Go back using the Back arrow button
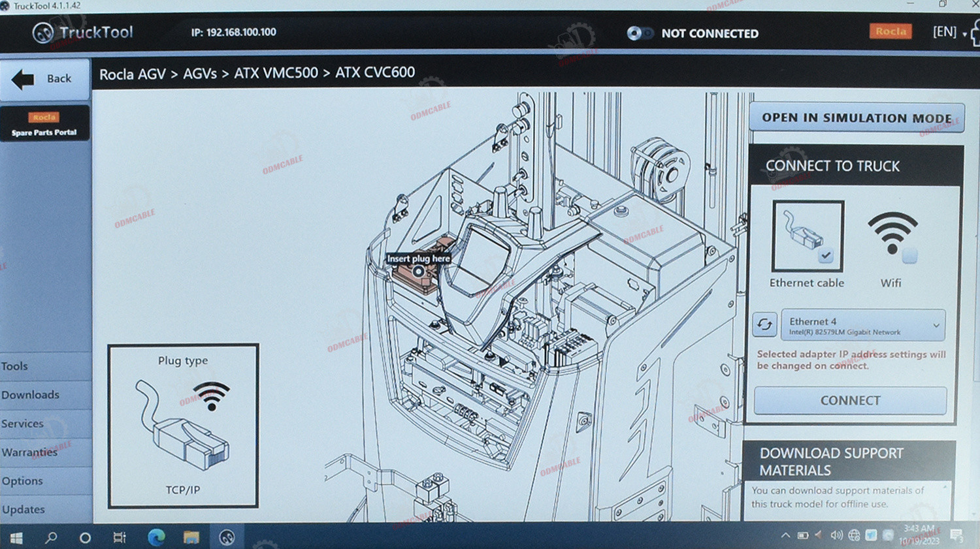The image size is (980, 549). point(44,79)
